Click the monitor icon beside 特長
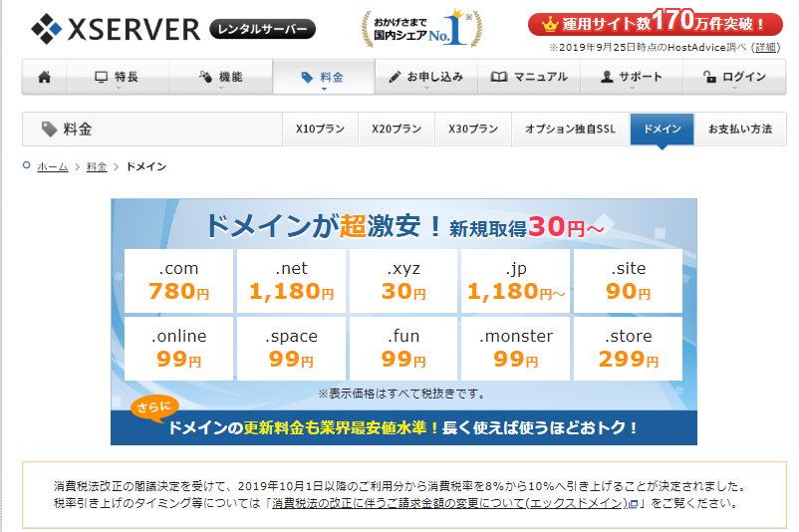 click(x=102, y=77)
